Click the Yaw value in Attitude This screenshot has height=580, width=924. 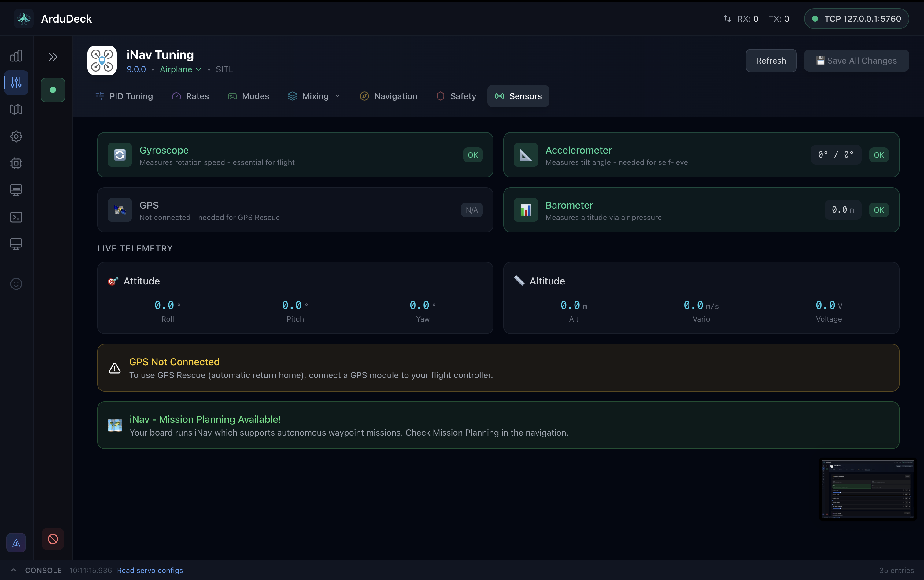pyautogui.click(x=423, y=305)
